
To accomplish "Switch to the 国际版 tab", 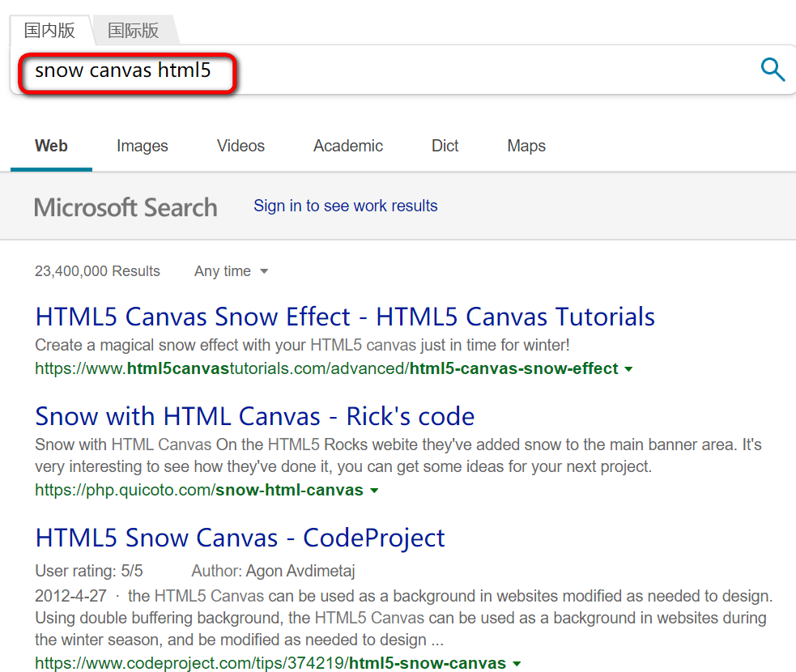I will (x=133, y=31).
